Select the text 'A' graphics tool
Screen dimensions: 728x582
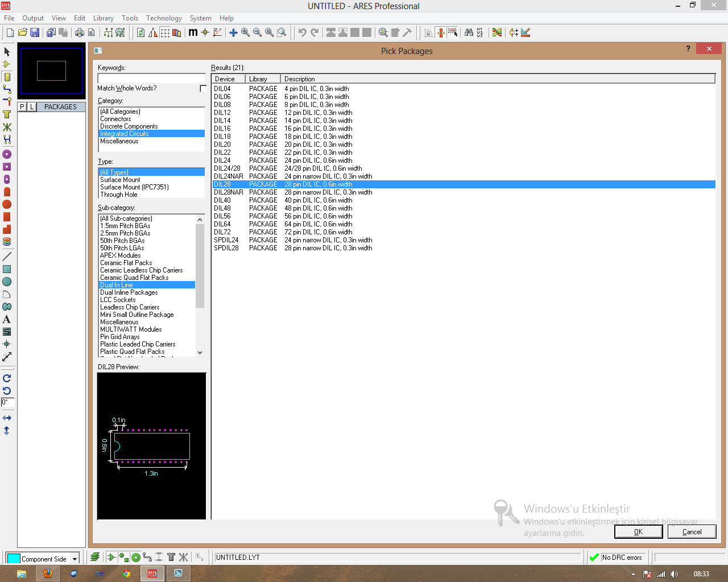(x=7, y=319)
